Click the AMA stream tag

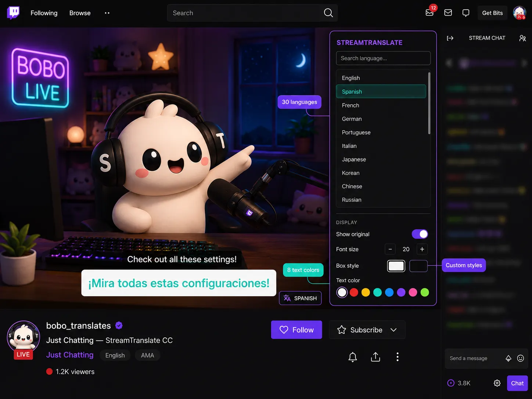pos(147,355)
